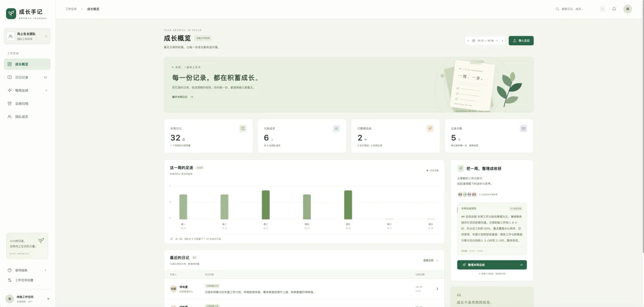Viewport: 644px width, 307px height.
Task: Click the help circle icon beside 使用指南
Action: click(x=10, y=270)
